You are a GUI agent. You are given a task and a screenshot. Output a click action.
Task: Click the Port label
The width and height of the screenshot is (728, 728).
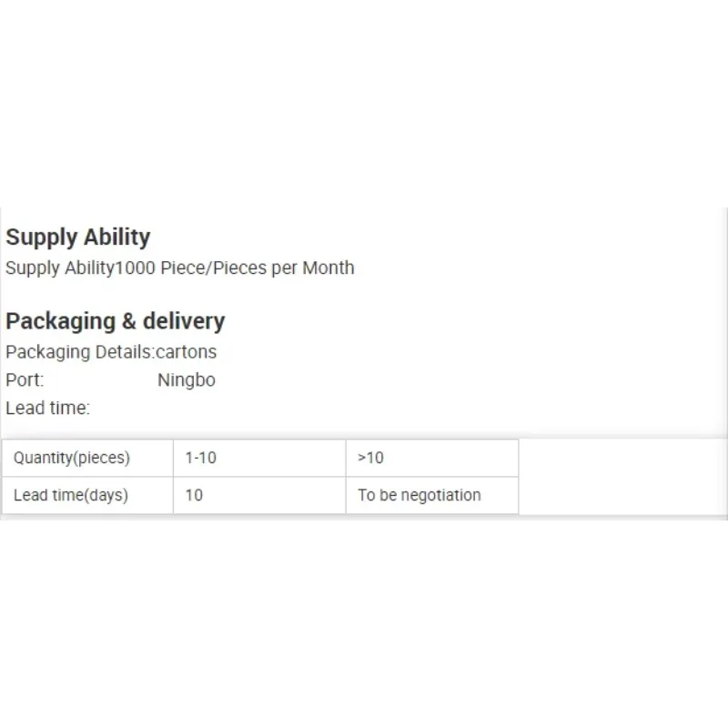tap(25, 380)
